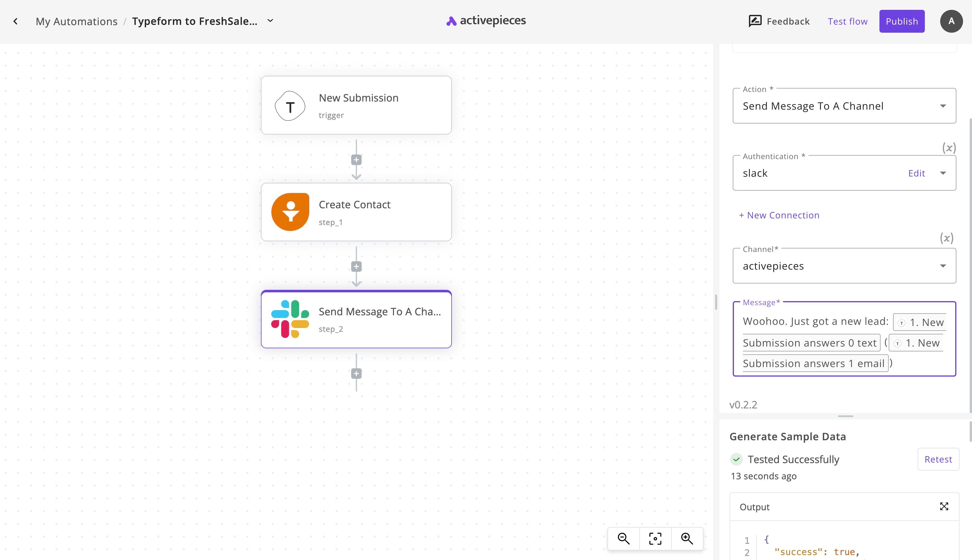
Task: Click the flow title Typeform to FreshSale...
Action: point(195,21)
